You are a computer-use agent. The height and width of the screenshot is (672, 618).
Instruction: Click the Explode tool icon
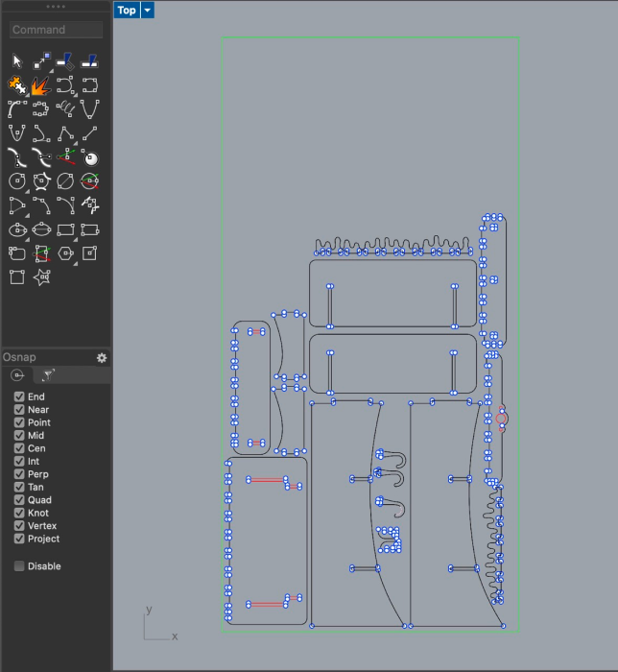(x=41, y=86)
